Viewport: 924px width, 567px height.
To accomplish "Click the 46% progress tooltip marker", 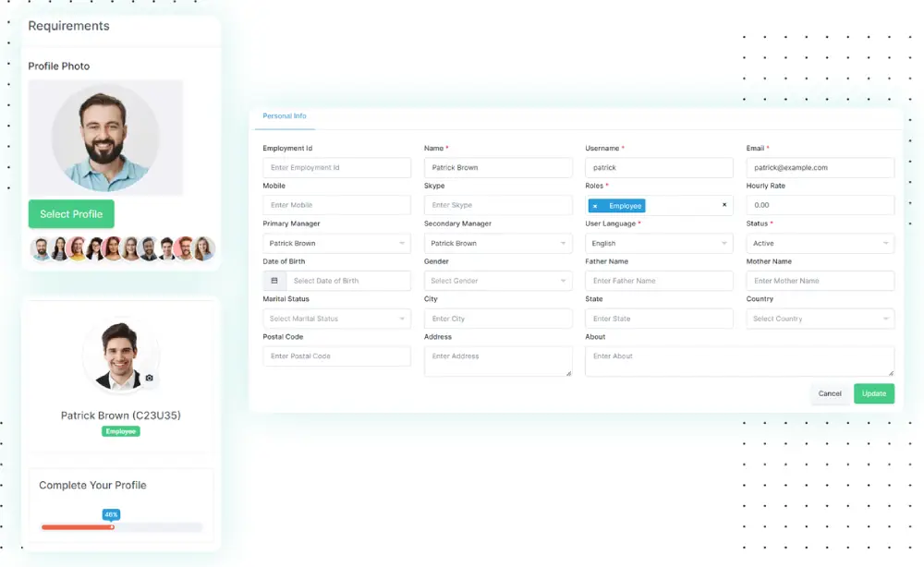I will click(112, 514).
